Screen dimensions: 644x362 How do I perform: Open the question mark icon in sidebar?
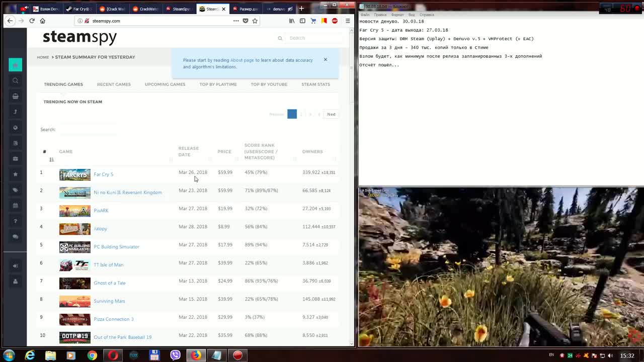click(x=15, y=221)
